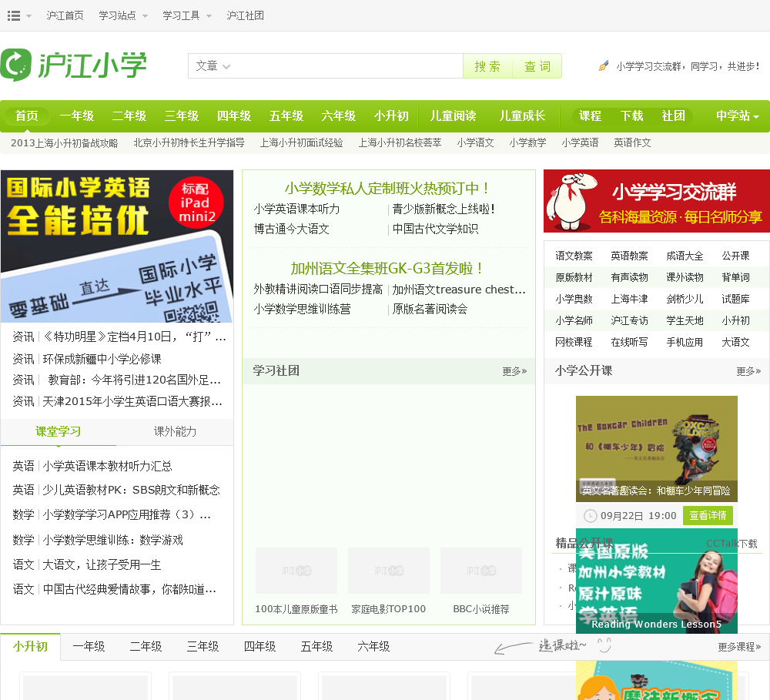Image resolution: width=770 pixels, height=700 pixels.
Task: Click the 查看详情 green button
Action: pos(708,516)
